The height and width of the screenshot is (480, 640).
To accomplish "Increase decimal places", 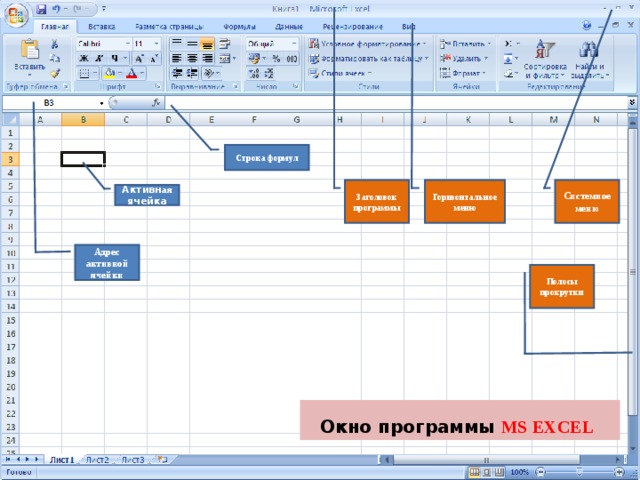I will click(x=254, y=73).
